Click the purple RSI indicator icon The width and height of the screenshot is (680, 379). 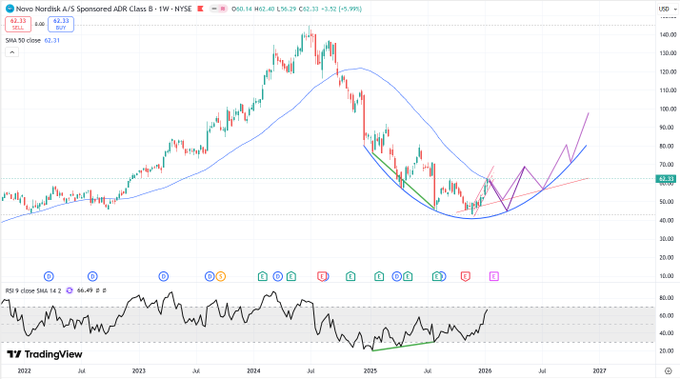click(x=69, y=291)
